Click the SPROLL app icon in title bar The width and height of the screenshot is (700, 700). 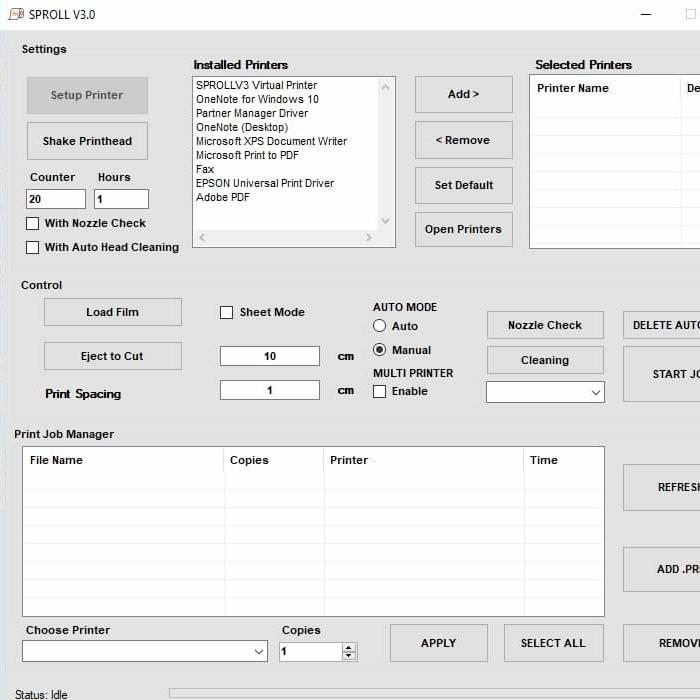click(16, 14)
